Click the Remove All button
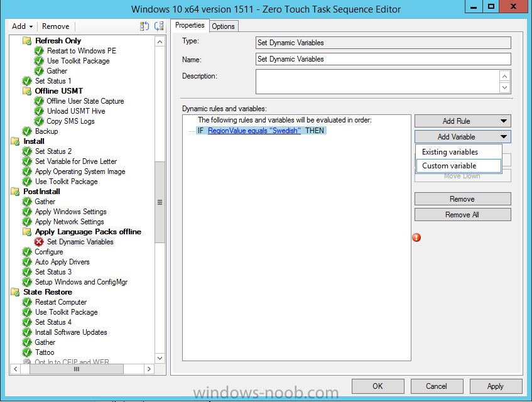The height and width of the screenshot is (402, 532). [x=462, y=215]
